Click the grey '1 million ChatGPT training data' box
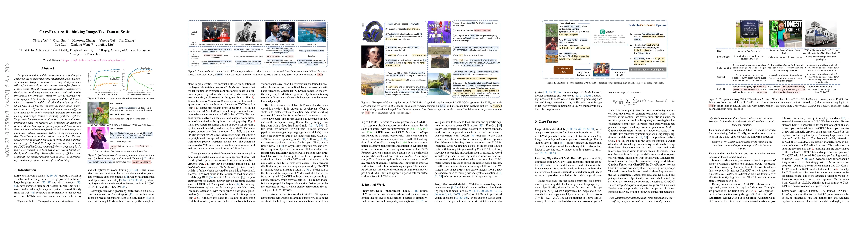Screen dimensions: 868x225 click(x=648, y=70)
